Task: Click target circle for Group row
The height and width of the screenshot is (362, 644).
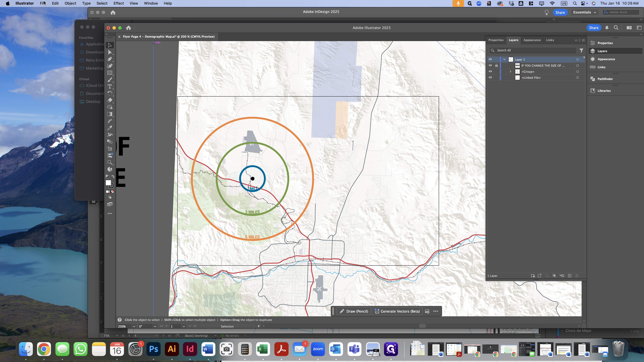Action: click(x=577, y=71)
